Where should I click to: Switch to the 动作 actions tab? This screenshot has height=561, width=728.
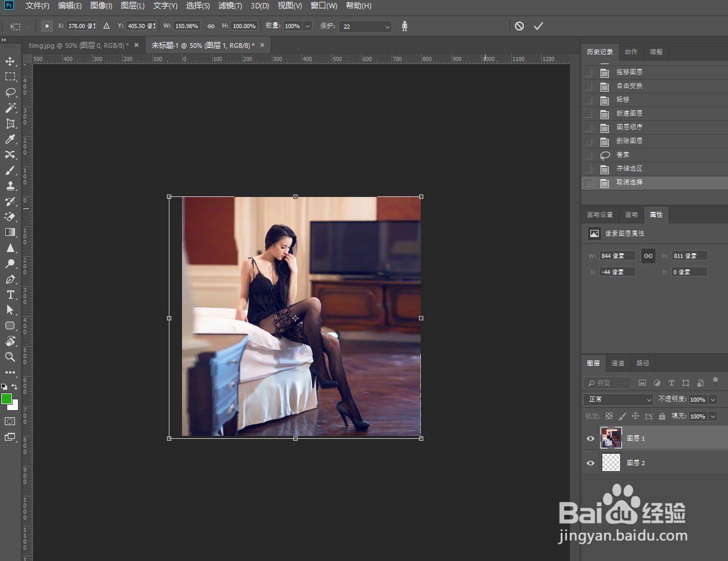click(631, 51)
